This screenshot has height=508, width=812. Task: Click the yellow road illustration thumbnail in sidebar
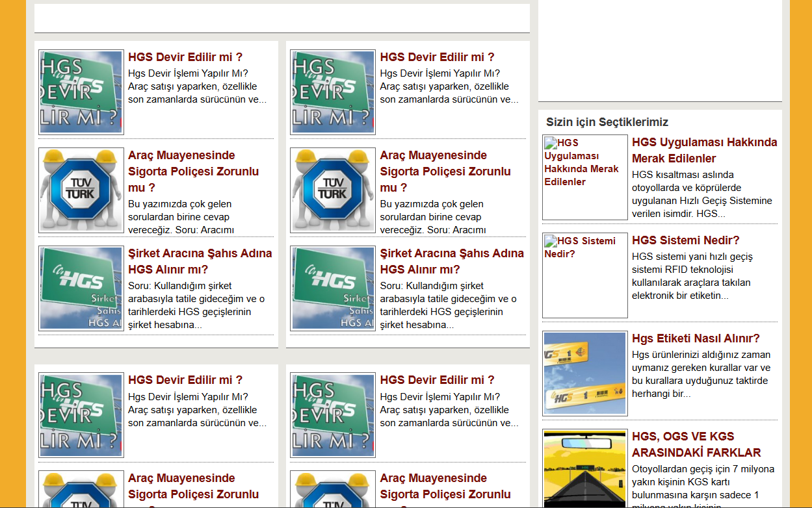point(585,468)
